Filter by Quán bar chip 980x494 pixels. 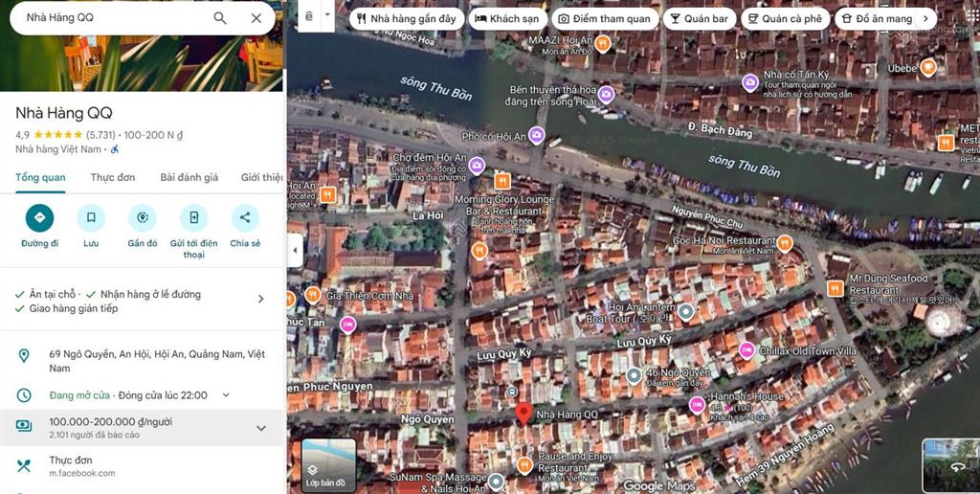coord(700,19)
